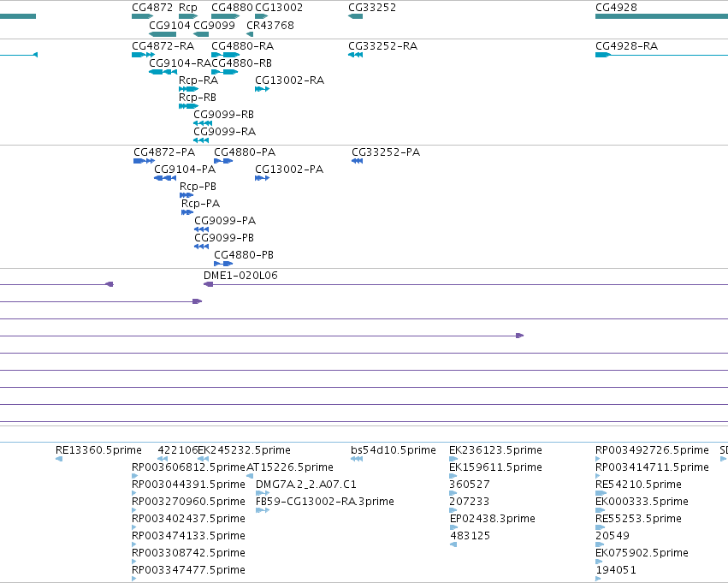Click the CG9099 gene label

click(214, 25)
